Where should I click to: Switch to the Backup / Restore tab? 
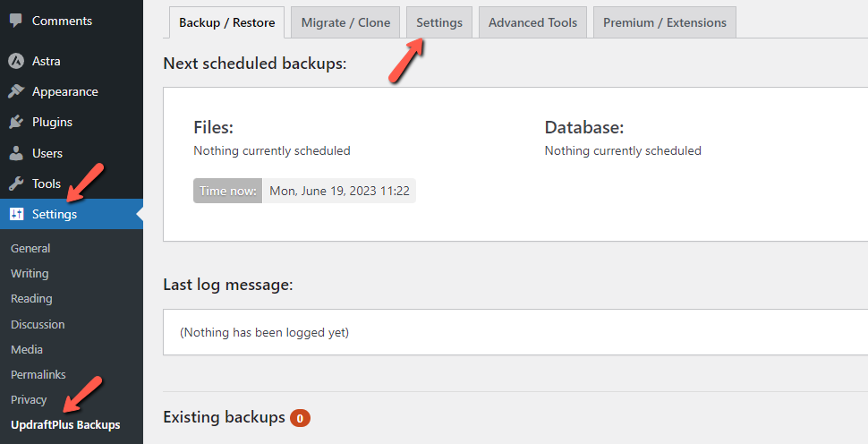pyautogui.click(x=226, y=22)
